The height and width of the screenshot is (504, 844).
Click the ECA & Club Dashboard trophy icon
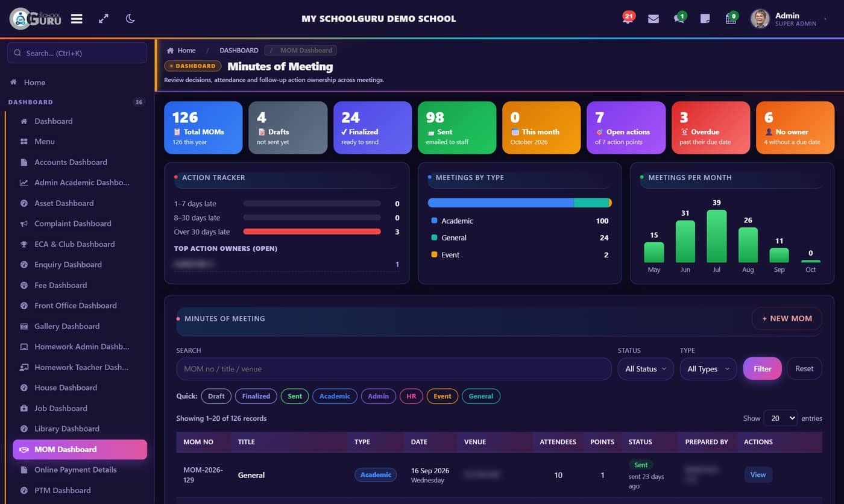tap(24, 244)
